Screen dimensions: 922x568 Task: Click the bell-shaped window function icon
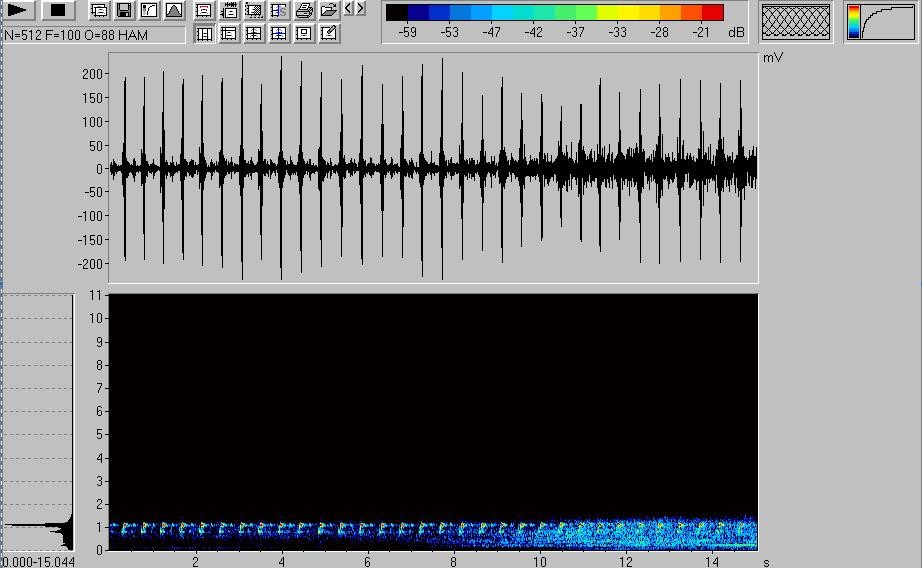click(x=174, y=10)
